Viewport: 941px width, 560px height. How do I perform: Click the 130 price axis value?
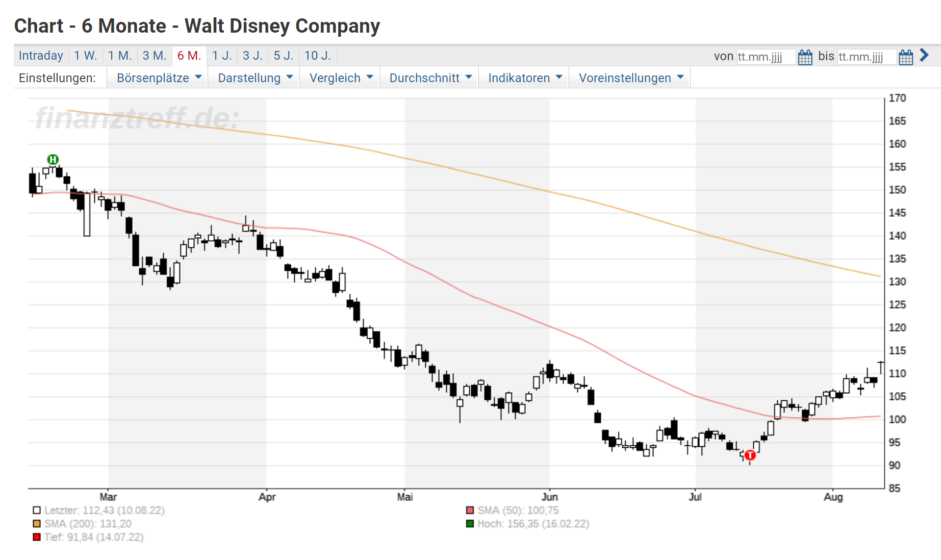click(898, 282)
